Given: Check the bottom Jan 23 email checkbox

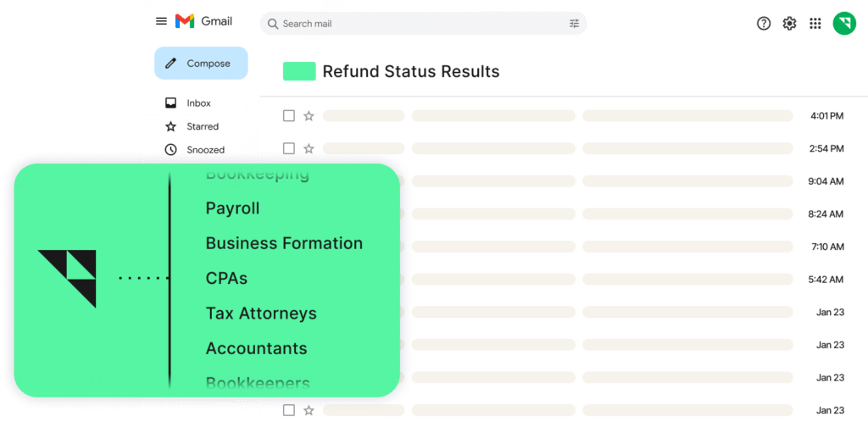Looking at the screenshot, I should pyautogui.click(x=289, y=410).
